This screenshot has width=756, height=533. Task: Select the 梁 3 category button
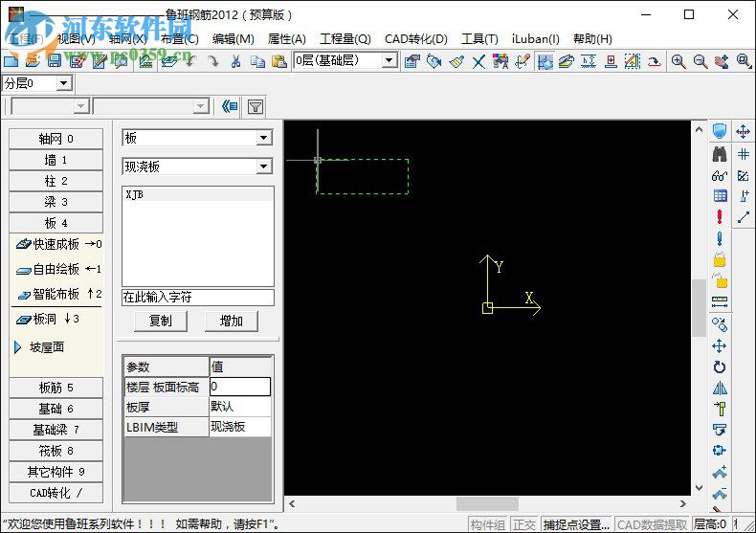(56, 202)
